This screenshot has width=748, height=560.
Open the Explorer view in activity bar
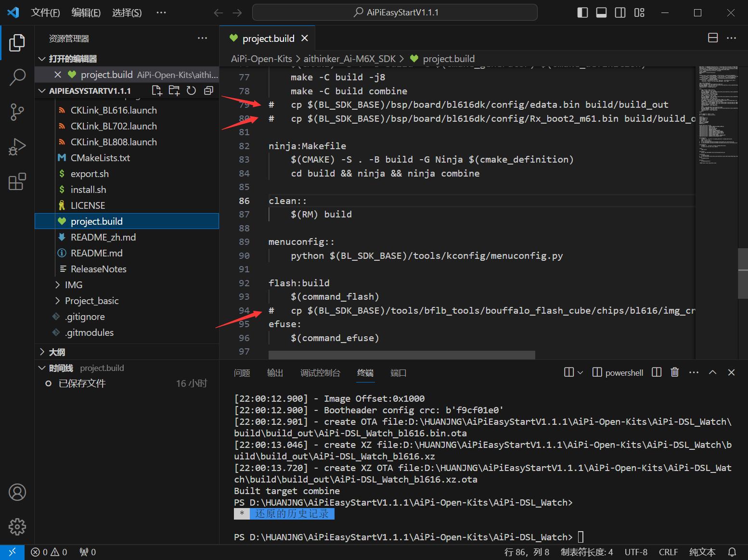(x=17, y=43)
